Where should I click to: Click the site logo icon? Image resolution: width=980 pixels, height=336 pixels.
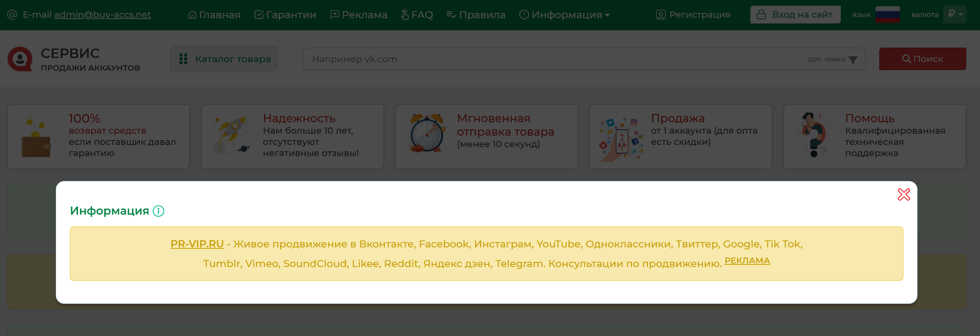(x=20, y=59)
